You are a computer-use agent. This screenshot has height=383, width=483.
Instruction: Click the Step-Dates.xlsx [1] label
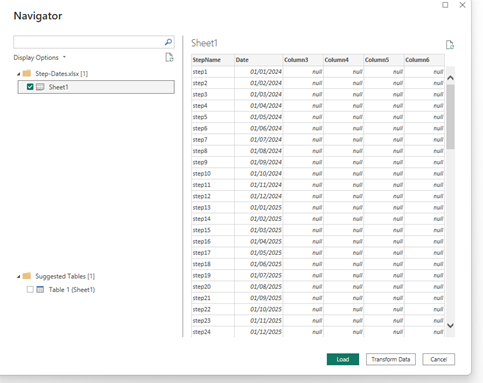62,74
